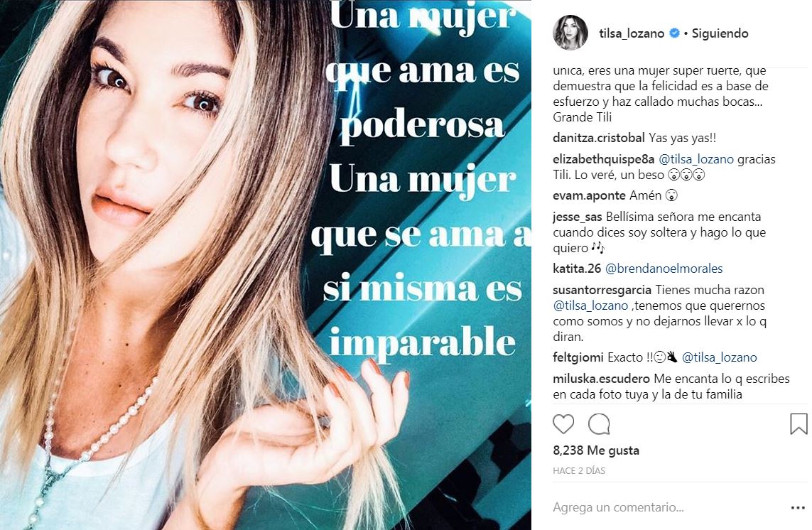Open the three-dots more options menu
The width and height of the screenshot is (812, 530).
pyautogui.click(x=798, y=508)
